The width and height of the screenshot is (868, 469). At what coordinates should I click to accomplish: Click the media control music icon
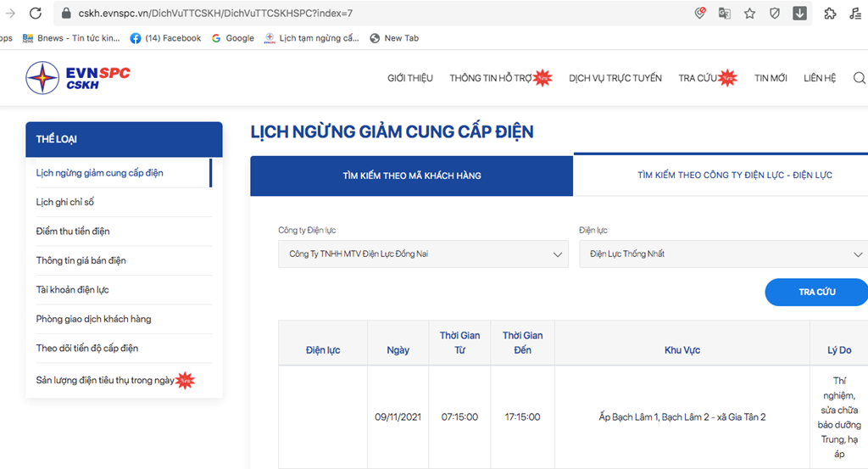click(x=856, y=14)
